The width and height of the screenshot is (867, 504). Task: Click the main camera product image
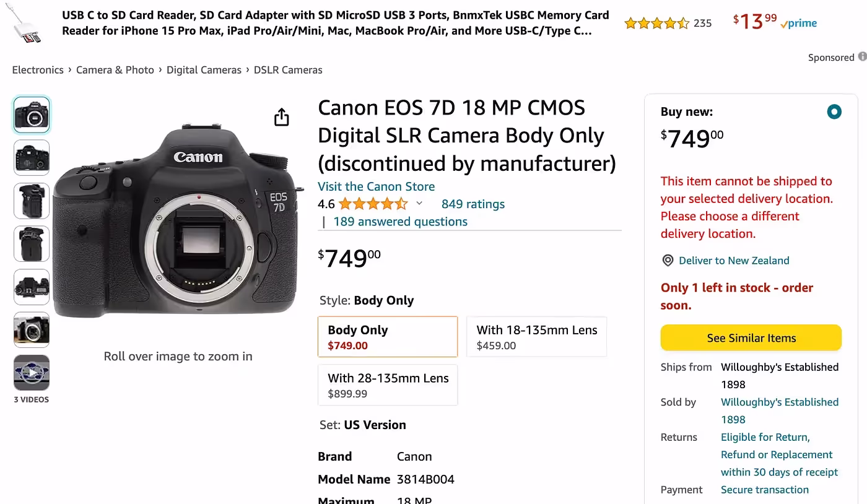[x=178, y=223]
